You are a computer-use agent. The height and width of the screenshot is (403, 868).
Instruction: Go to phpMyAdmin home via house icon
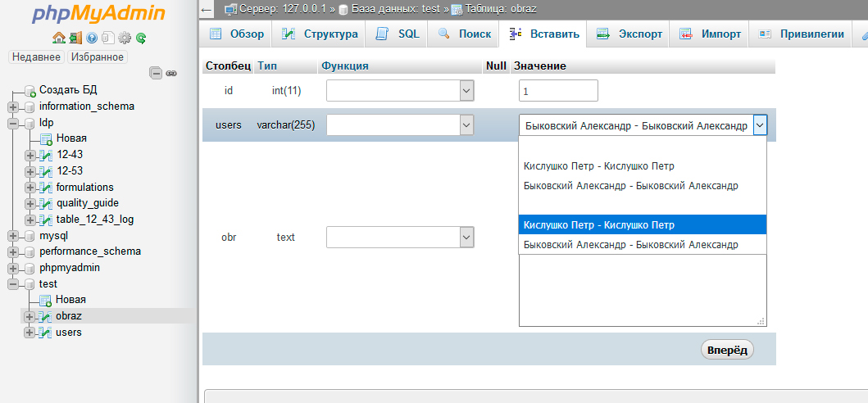59,38
